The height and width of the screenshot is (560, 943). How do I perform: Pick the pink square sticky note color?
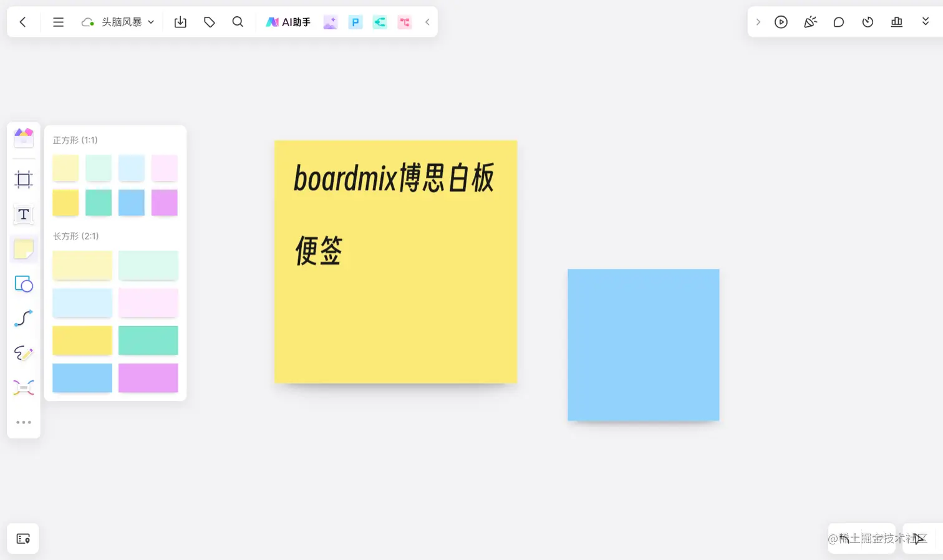pos(164,168)
